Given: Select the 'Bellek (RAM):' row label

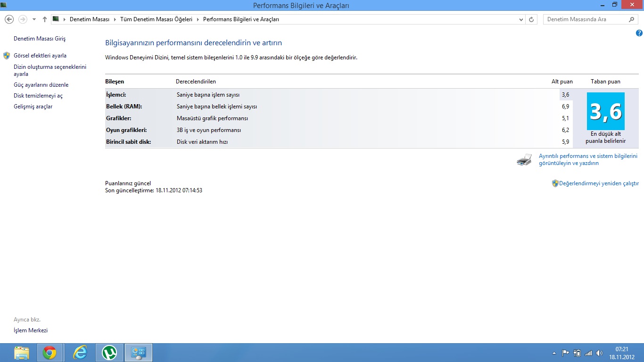Looking at the screenshot, I should (x=124, y=107).
